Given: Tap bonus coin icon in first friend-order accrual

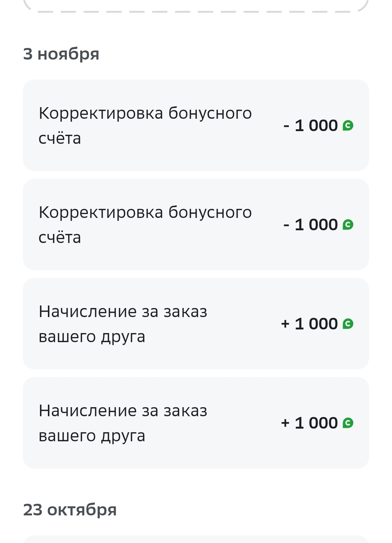Looking at the screenshot, I should 348,324.
